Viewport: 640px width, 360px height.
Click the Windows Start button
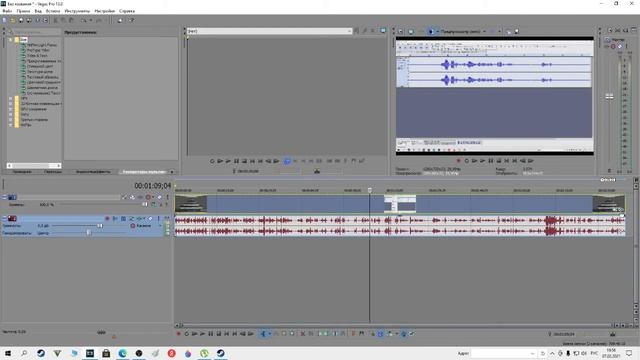pyautogui.click(x=8, y=353)
